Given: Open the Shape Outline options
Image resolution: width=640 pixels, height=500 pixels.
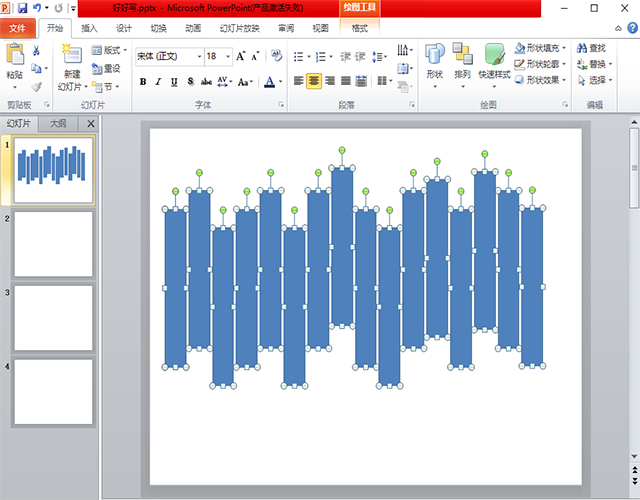Looking at the screenshot, I should 540,64.
